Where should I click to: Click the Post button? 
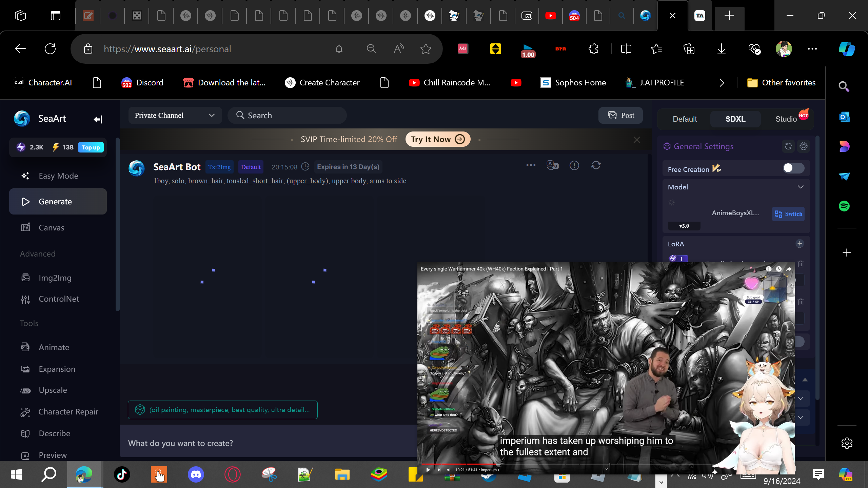tap(620, 116)
